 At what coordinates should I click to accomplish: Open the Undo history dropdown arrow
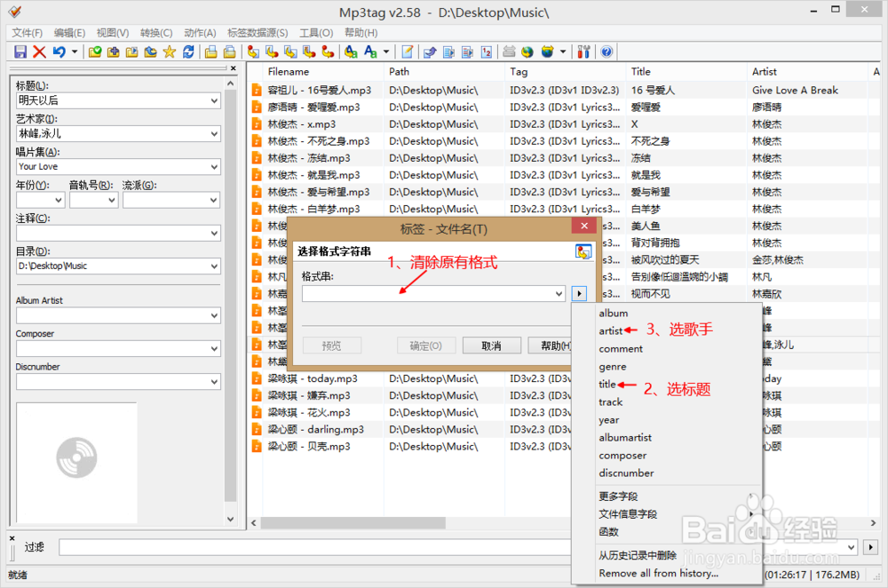pyautogui.click(x=75, y=52)
